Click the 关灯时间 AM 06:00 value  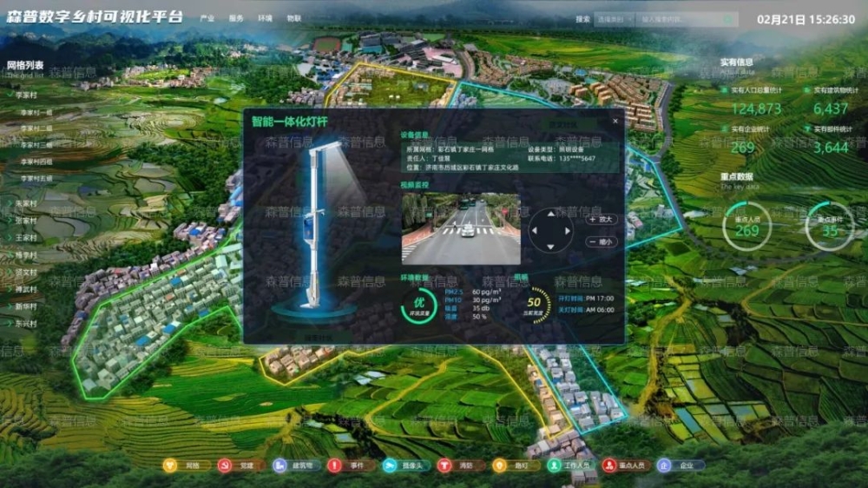coord(600,310)
